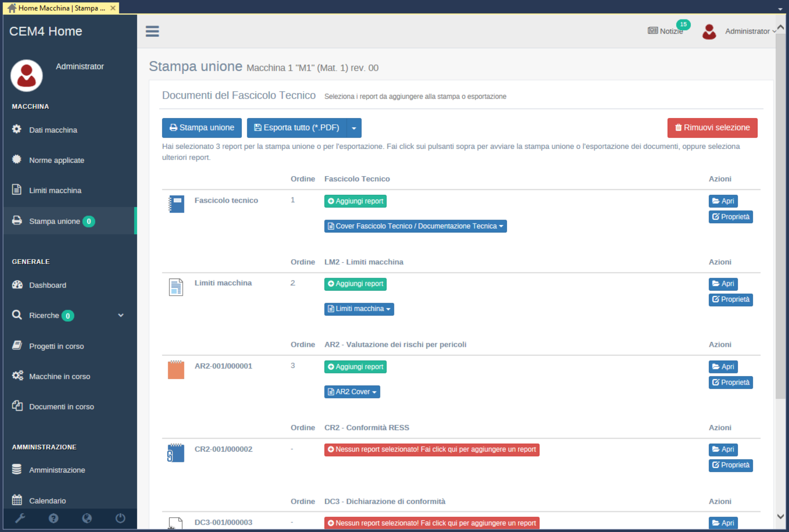The height and width of the screenshot is (532, 789).
Task: Go to Dati macchina in the sidebar
Action: tap(53, 130)
